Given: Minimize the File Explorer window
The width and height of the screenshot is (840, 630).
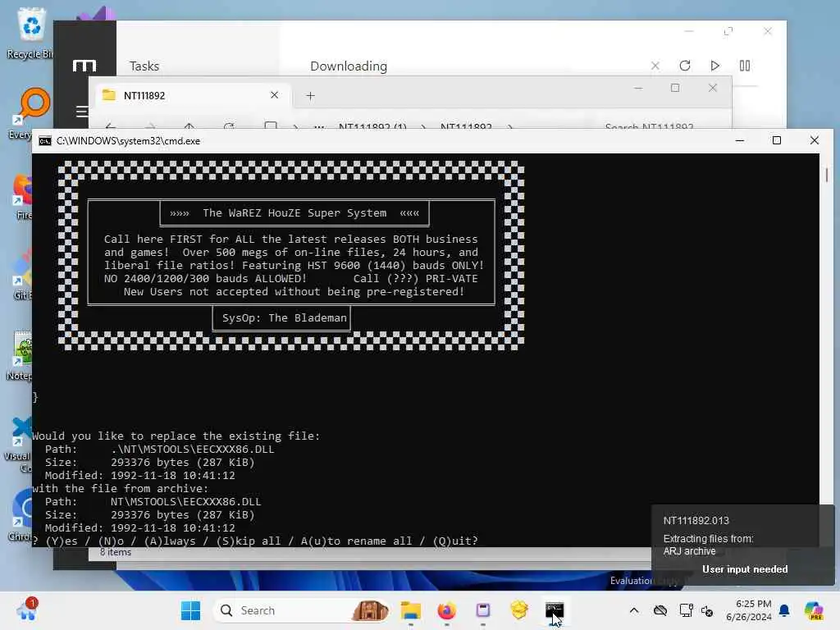Looking at the screenshot, I should [x=638, y=88].
